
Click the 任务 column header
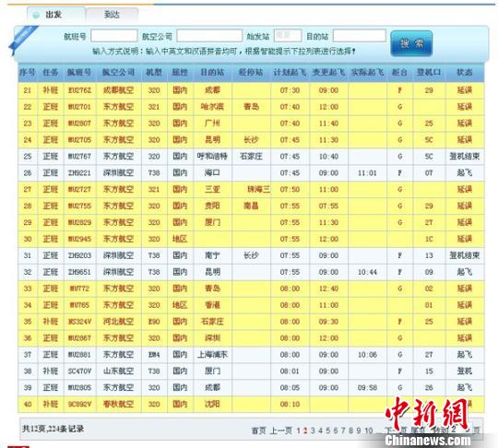coord(51,73)
